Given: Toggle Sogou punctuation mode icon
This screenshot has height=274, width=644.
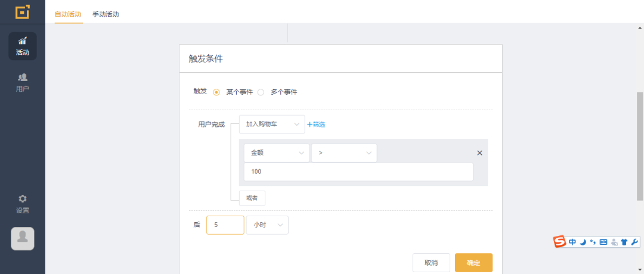Looking at the screenshot, I should [x=592, y=242].
